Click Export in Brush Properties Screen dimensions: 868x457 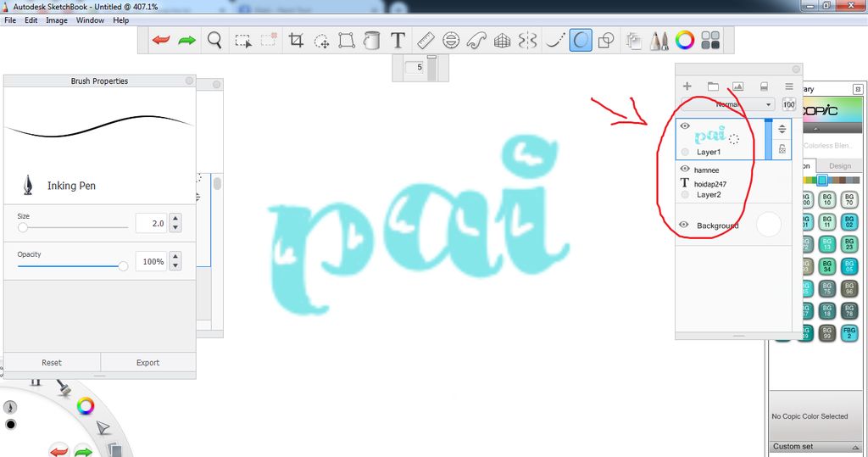147,362
